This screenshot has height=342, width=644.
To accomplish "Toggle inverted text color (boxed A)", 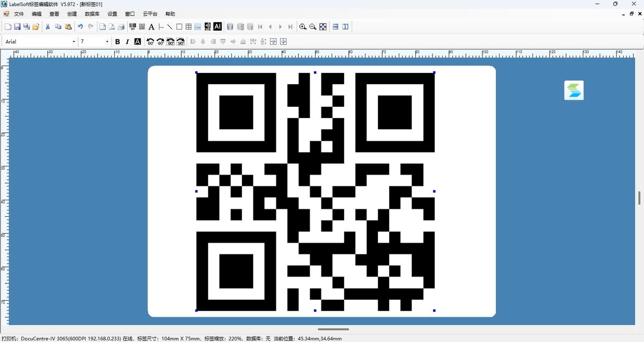I will [x=137, y=42].
